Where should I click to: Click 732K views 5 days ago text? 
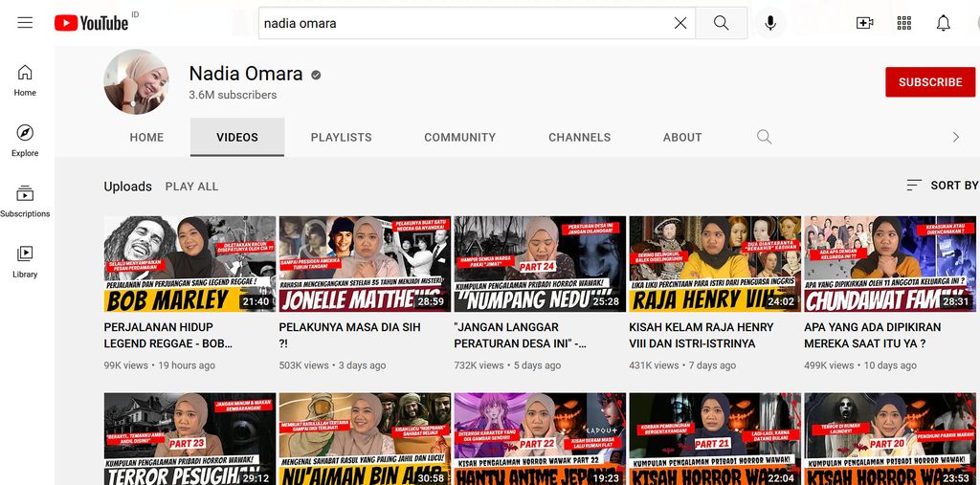[507, 365]
